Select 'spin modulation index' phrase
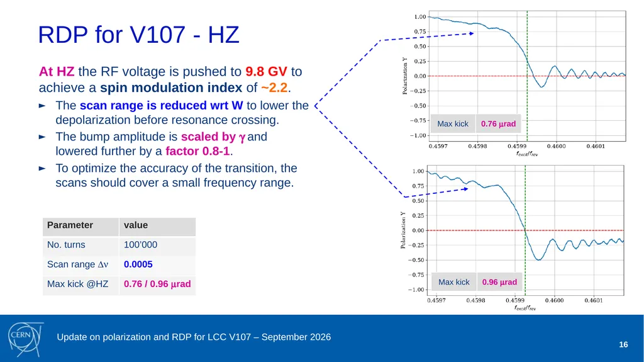This screenshot has height=362, width=644. click(x=171, y=88)
